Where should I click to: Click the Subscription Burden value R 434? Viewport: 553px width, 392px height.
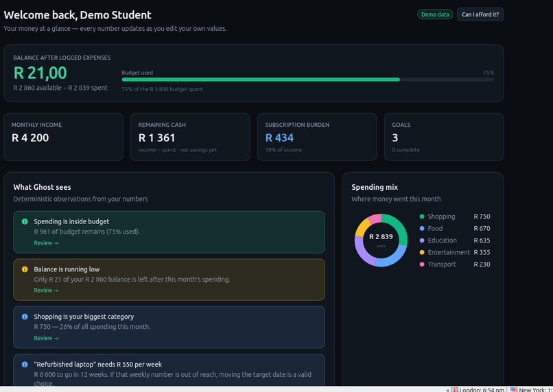(x=279, y=138)
